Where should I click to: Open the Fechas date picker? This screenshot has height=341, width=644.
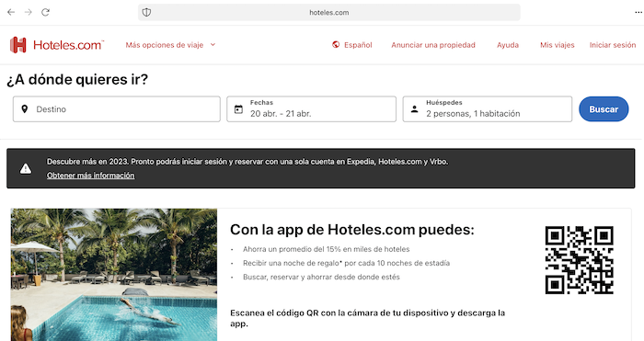(x=311, y=109)
